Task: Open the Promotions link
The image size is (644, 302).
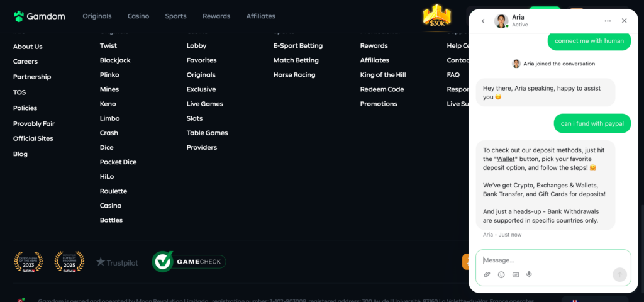Action: point(379,104)
